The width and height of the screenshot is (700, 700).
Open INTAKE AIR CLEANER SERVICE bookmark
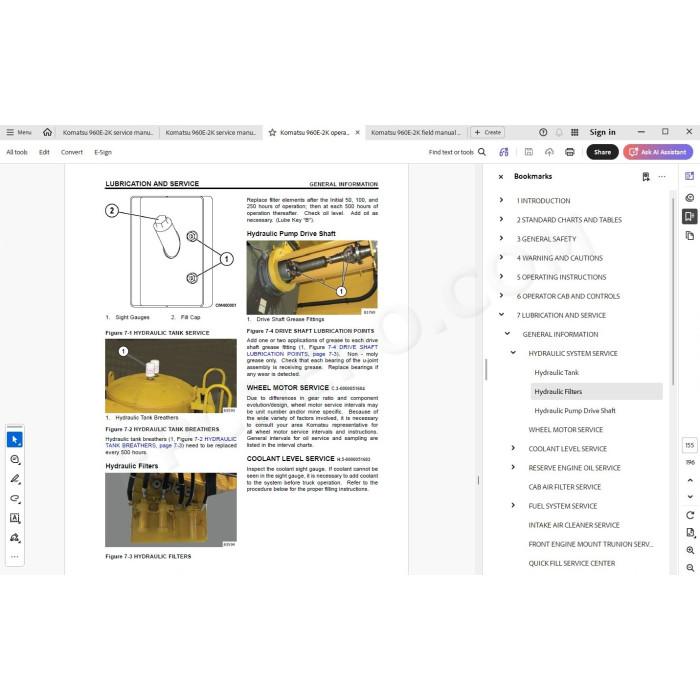tap(574, 525)
